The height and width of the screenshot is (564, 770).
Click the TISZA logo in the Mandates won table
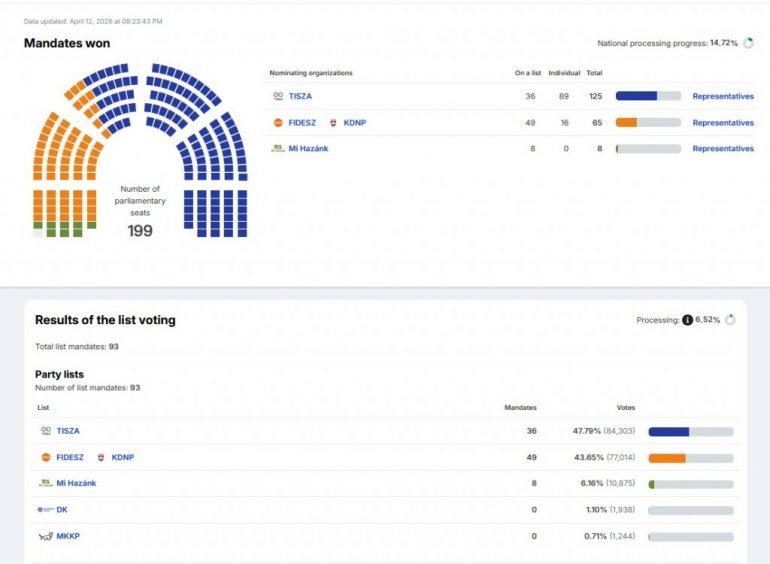pyautogui.click(x=278, y=96)
